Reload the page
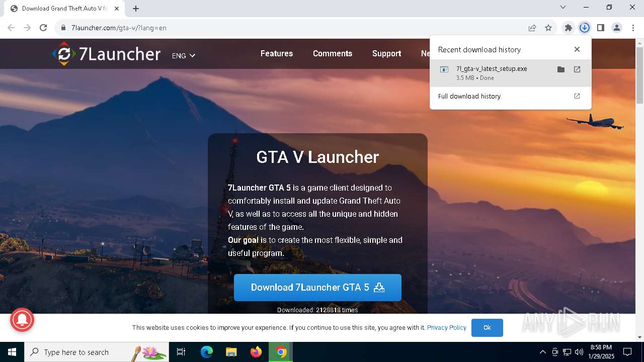Image resolution: width=644 pixels, height=362 pixels. point(43,28)
